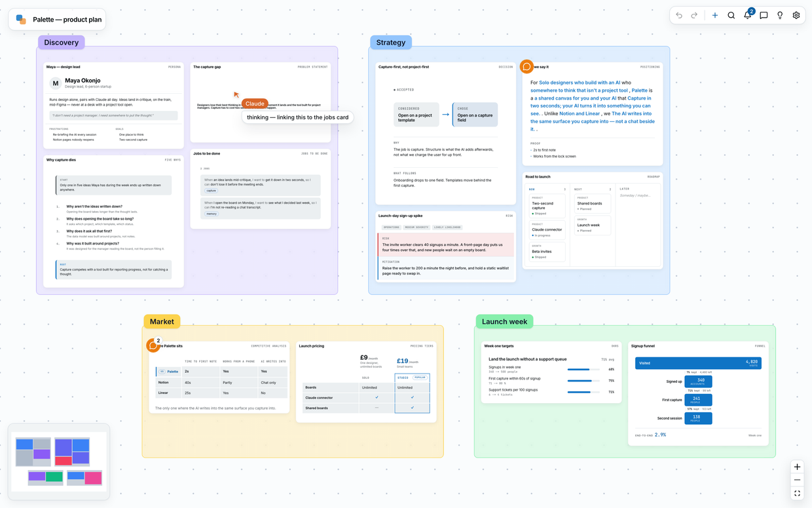Open the 'Beta invites' roadmap item
This screenshot has width=812, height=508.
(547, 252)
